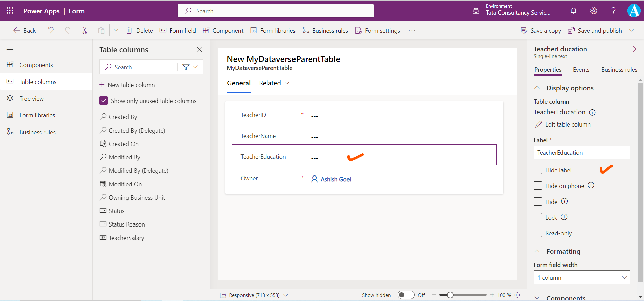Click the fit-to-screen icon beside zoom percent

pos(517,295)
